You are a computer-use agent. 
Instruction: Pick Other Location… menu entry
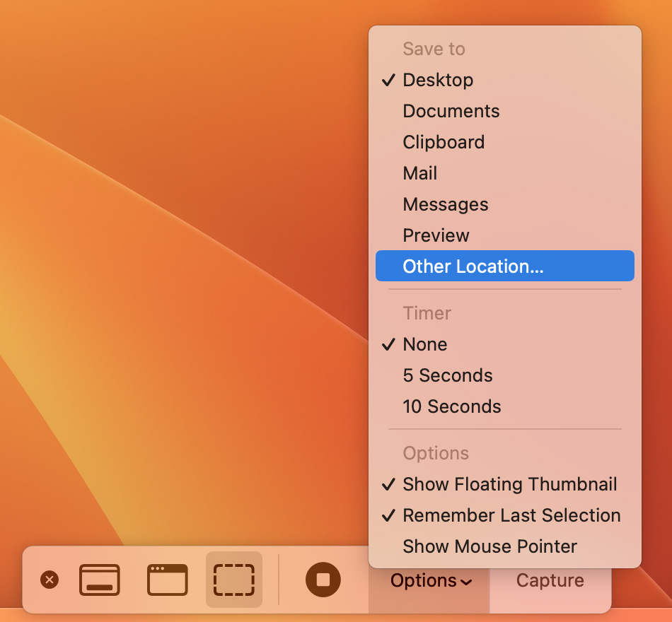coord(505,266)
